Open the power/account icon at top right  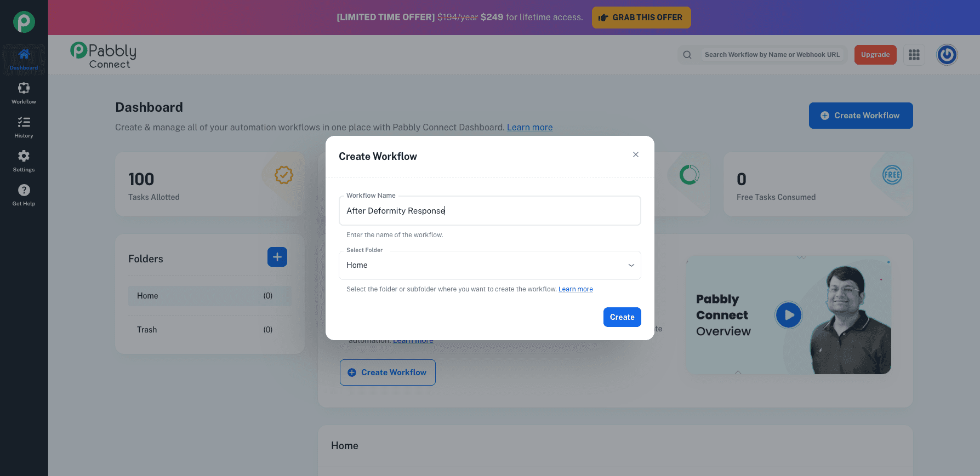[947, 55]
